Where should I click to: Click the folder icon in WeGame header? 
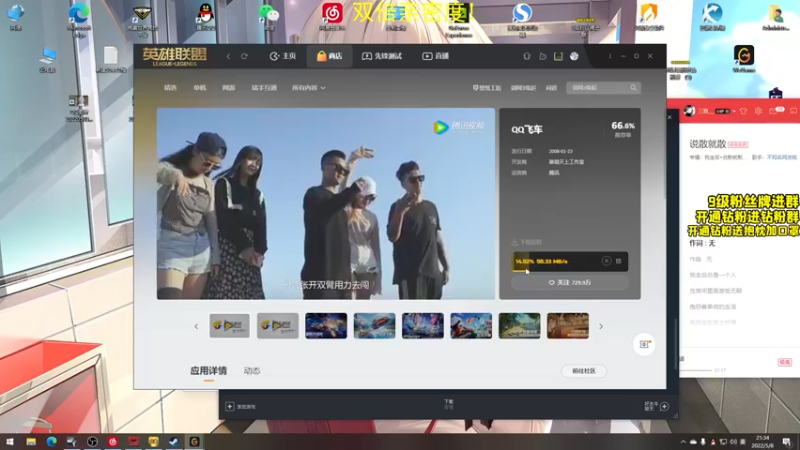click(542, 56)
